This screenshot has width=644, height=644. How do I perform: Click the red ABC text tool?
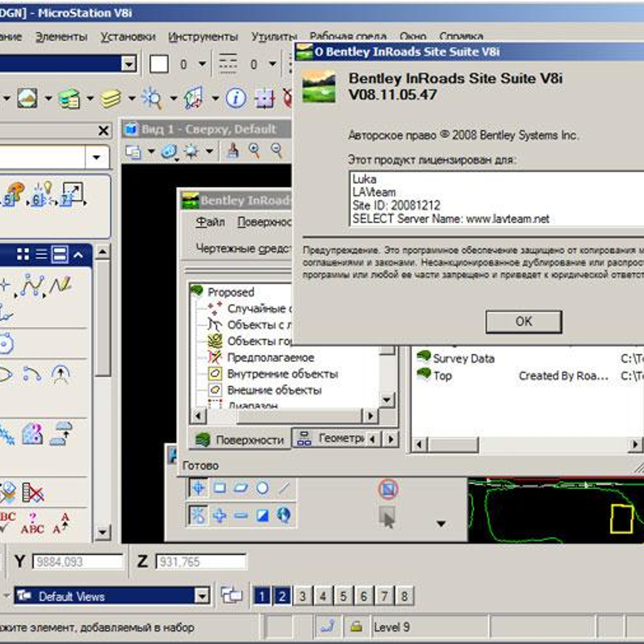point(32,523)
